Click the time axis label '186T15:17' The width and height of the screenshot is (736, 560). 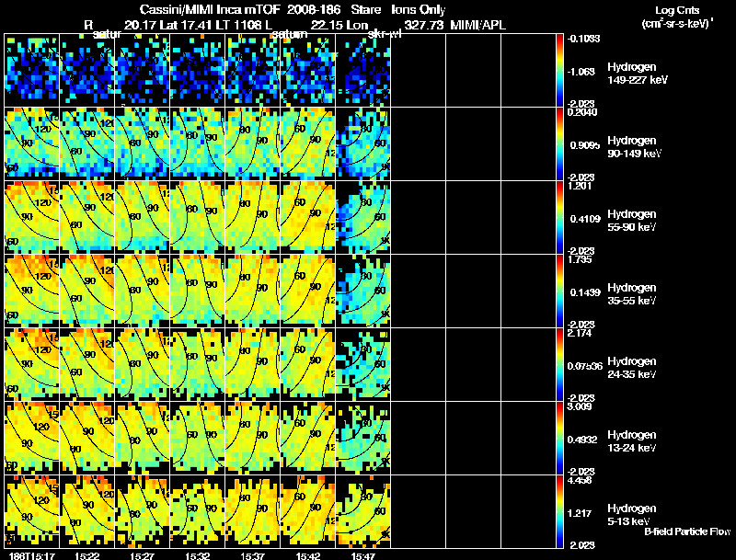32,555
